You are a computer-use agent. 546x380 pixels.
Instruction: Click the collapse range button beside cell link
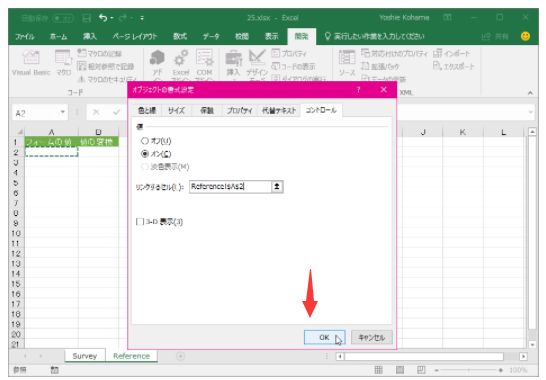pyautogui.click(x=277, y=187)
